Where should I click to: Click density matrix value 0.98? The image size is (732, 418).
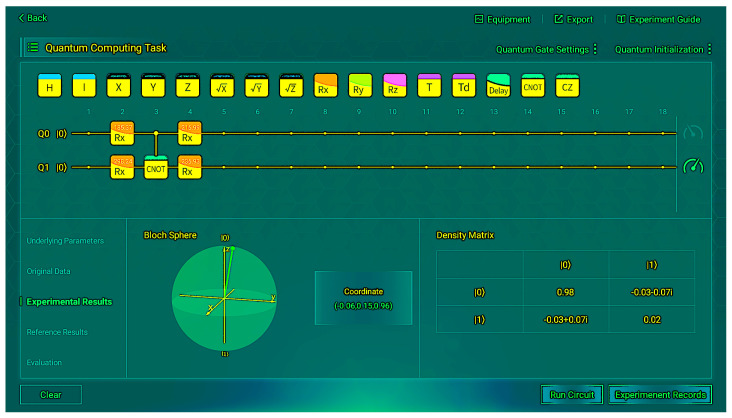click(565, 292)
